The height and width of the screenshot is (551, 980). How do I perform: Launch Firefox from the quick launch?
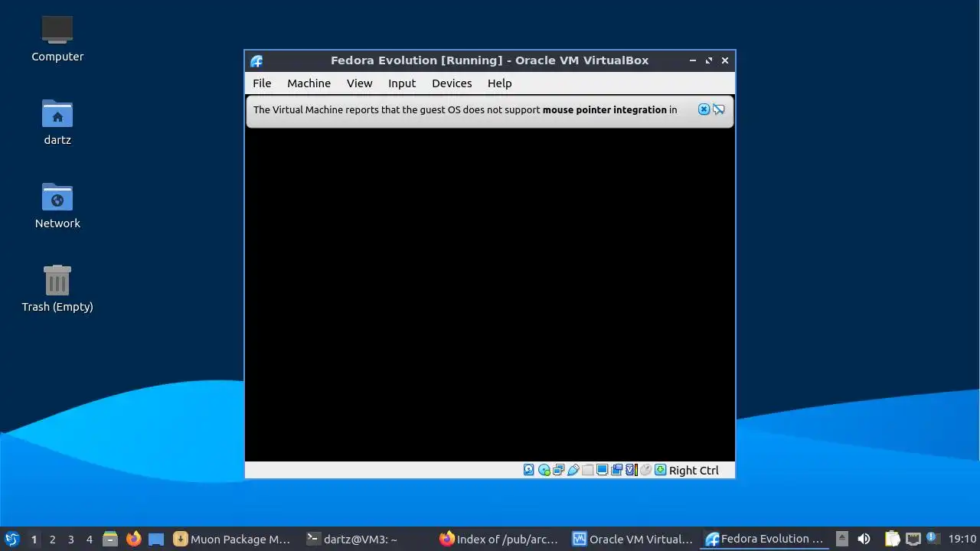click(133, 539)
